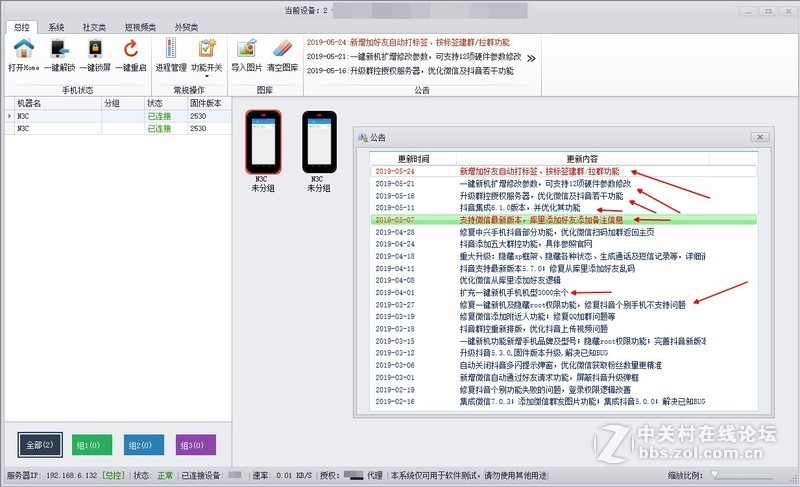This screenshot has width=800, height=487.
Task: Click the 公告 dialog title icon
Action: tap(363, 137)
